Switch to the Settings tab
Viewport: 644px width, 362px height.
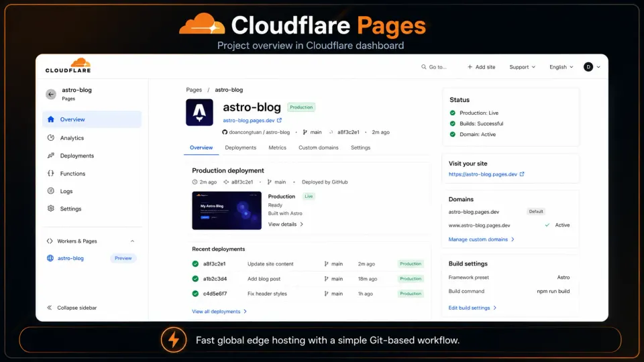[361, 147]
